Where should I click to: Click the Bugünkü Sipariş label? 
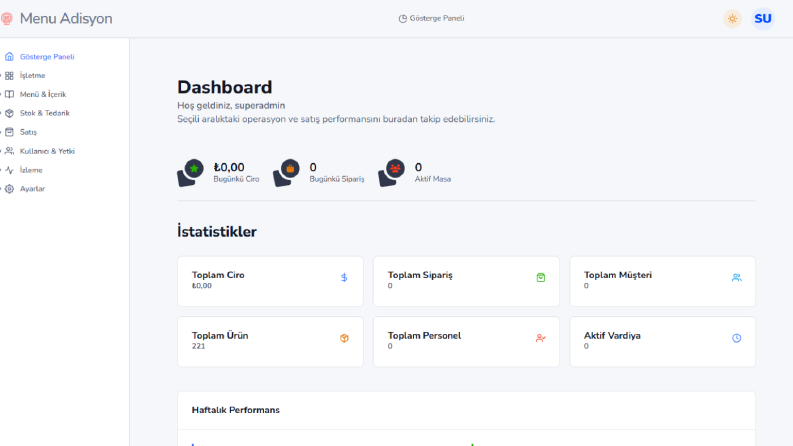(x=336, y=179)
